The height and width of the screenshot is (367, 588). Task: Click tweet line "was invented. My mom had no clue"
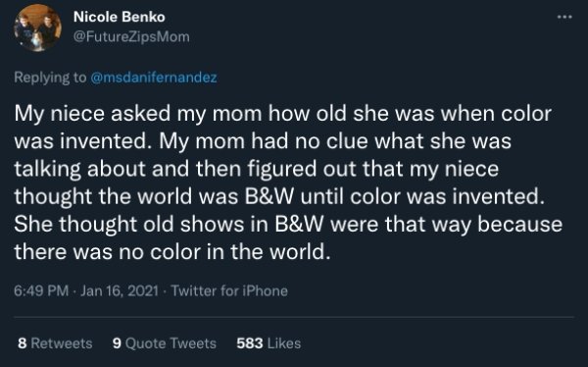[x=263, y=141]
